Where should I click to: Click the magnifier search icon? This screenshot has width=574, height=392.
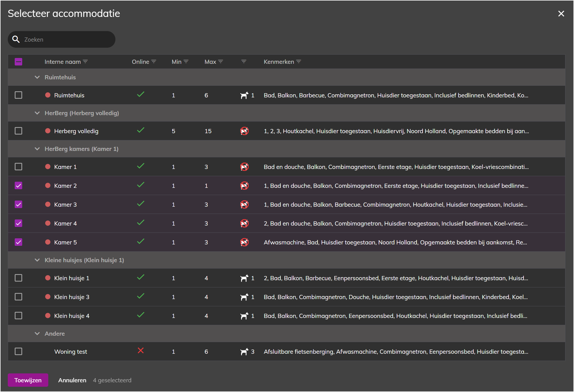pos(16,39)
